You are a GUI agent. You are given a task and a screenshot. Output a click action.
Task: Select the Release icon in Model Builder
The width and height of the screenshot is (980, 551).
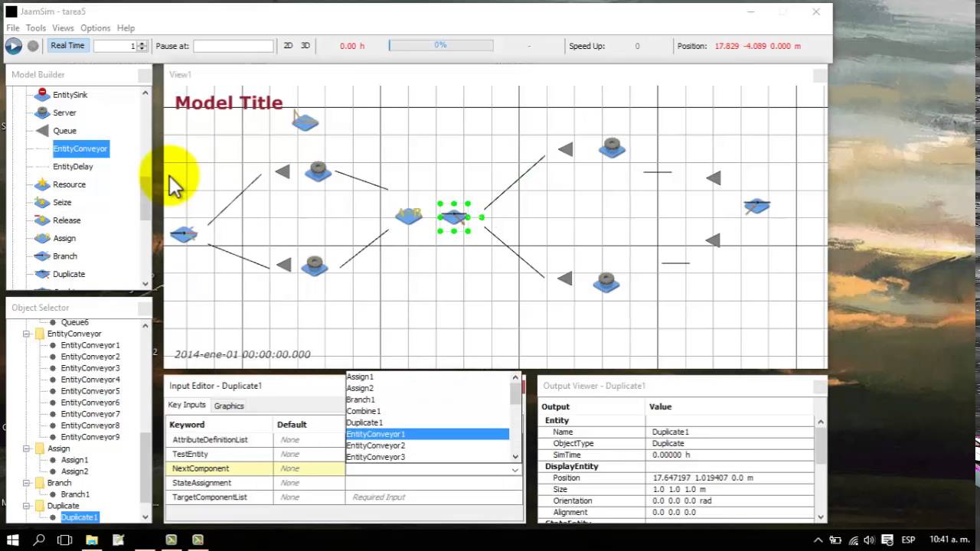43,220
